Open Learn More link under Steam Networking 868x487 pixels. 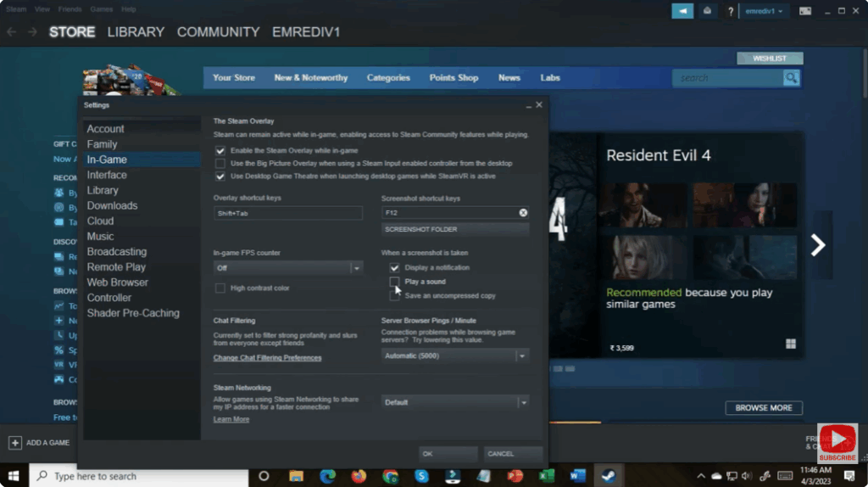pos(231,419)
